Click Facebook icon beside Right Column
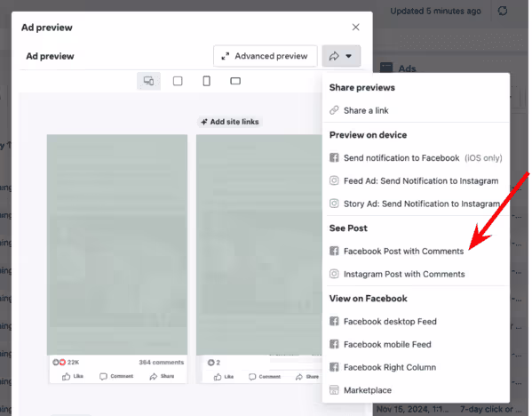 (x=334, y=367)
